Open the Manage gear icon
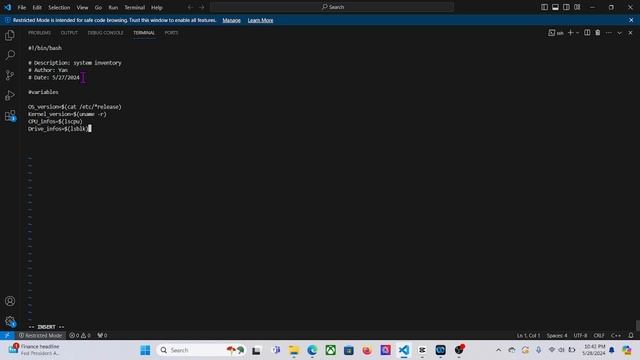The width and height of the screenshot is (640, 360). click(x=10, y=321)
